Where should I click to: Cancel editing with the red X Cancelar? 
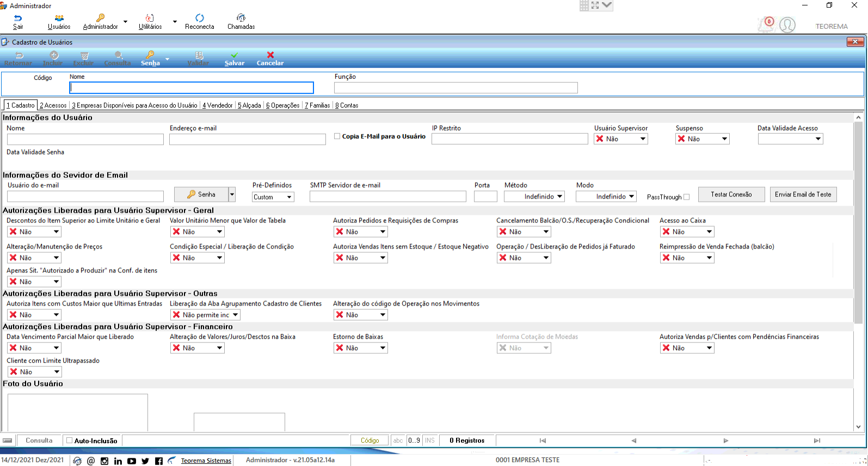click(x=270, y=55)
